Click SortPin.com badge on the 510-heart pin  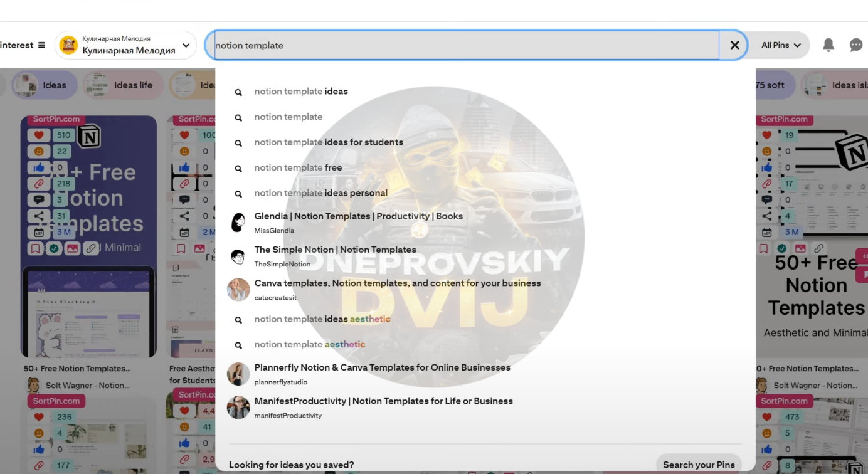click(56, 119)
